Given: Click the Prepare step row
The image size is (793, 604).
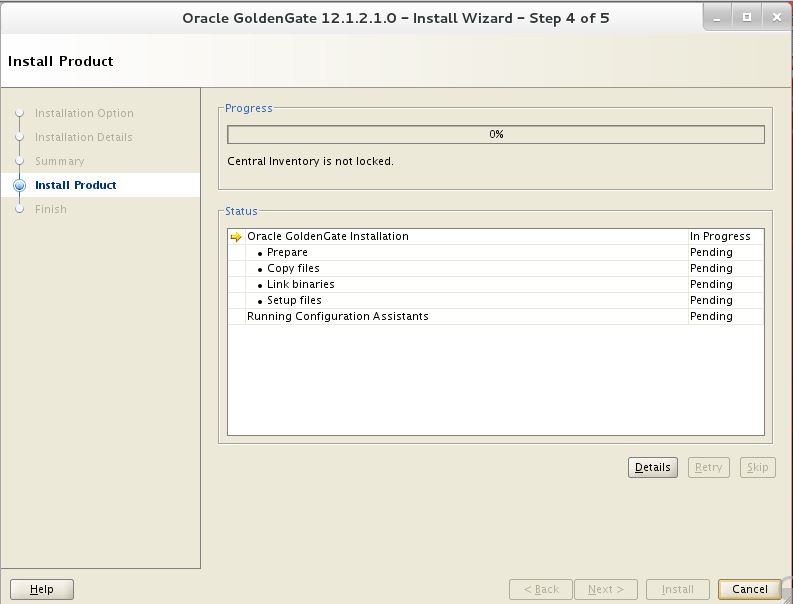Looking at the screenshot, I should pyautogui.click(x=496, y=252).
